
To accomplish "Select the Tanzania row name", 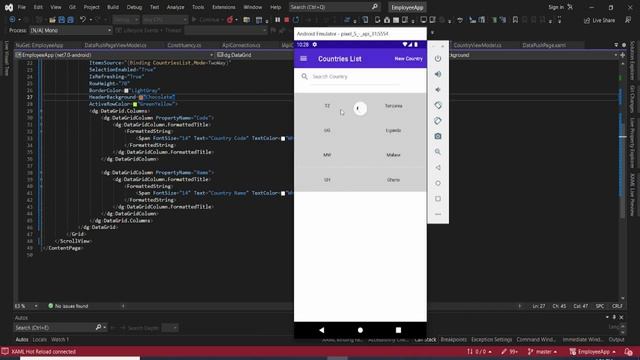I will click(393, 106).
